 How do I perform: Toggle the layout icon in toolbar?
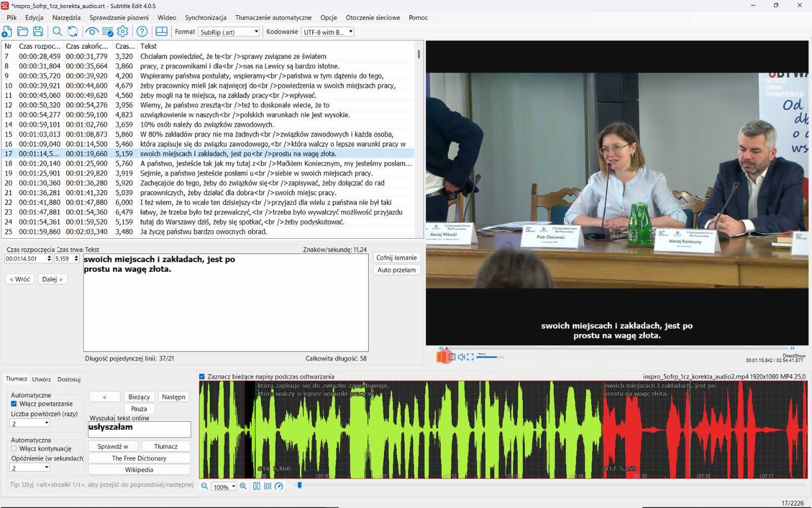coord(161,31)
